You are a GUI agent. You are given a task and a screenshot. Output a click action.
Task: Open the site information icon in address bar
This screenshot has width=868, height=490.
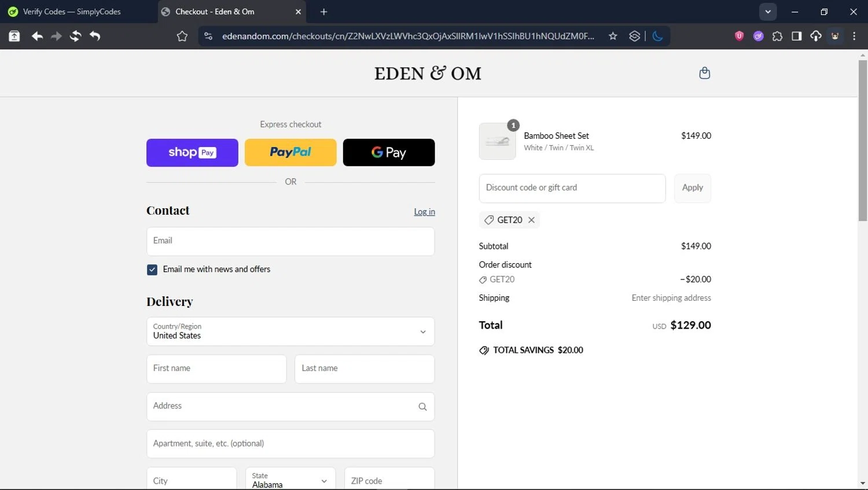pos(208,36)
